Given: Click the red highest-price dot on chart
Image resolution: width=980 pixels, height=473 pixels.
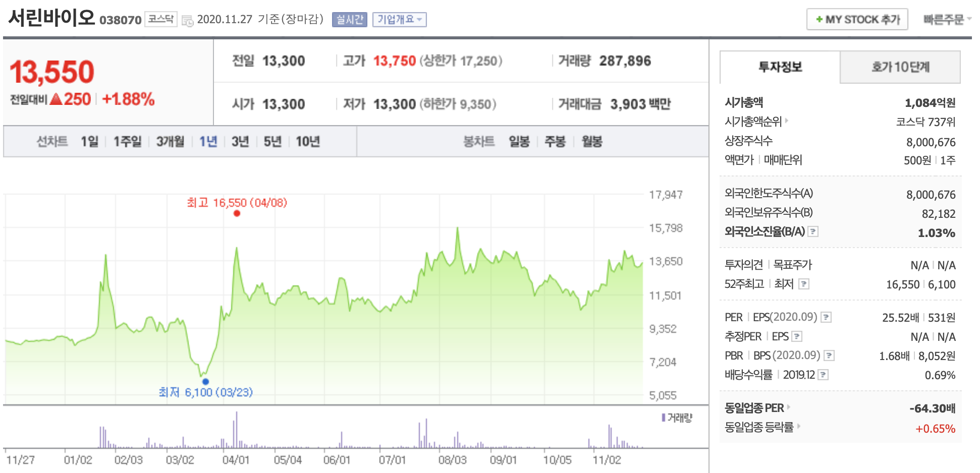Looking at the screenshot, I should [x=237, y=213].
